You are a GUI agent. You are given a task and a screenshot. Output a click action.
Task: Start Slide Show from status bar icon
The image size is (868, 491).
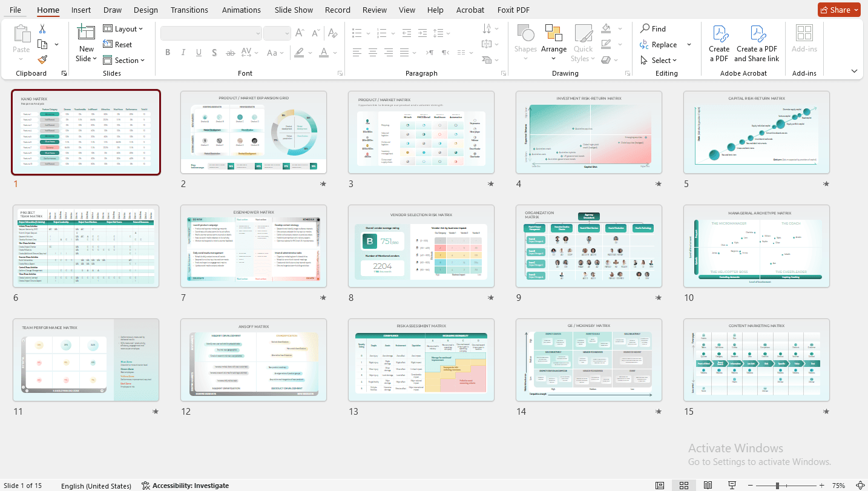(x=732, y=486)
